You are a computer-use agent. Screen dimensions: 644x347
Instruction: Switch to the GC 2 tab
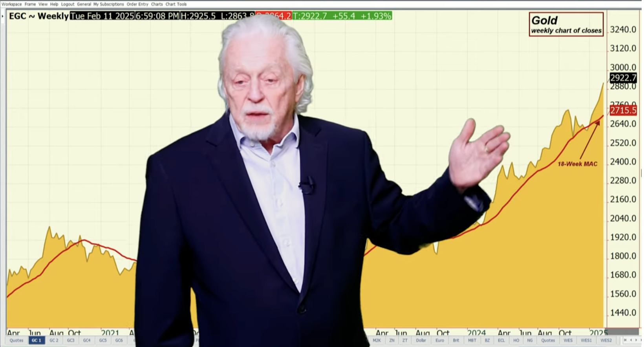[x=54, y=340]
